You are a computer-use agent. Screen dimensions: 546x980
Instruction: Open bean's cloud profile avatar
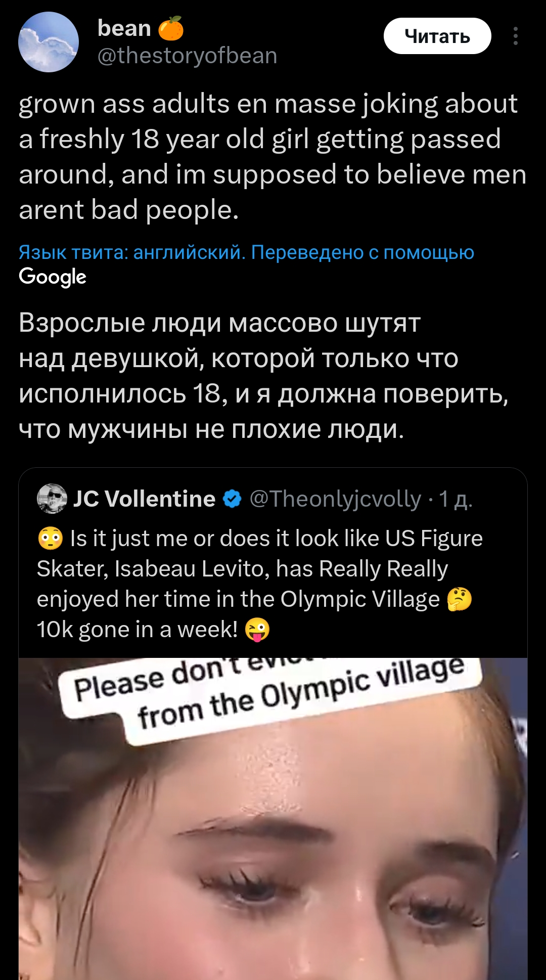[49, 42]
